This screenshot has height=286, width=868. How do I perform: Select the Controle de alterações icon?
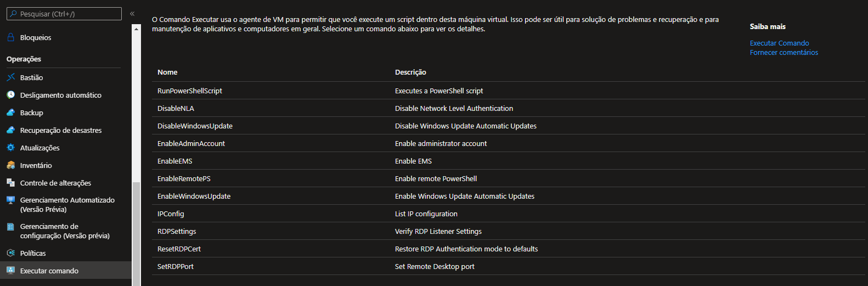pyautogui.click(x=10, y=183)
